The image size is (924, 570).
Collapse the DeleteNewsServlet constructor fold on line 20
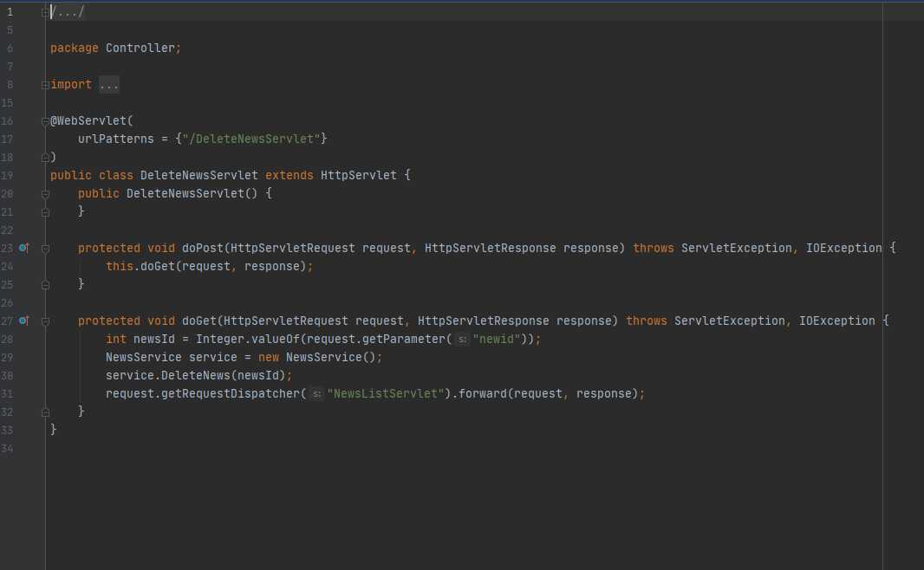(45, 194)
